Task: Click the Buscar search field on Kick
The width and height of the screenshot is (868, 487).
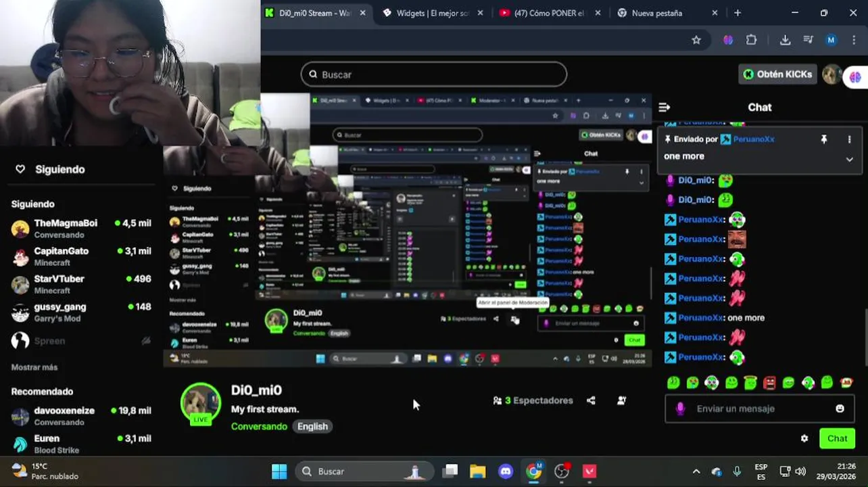Action: point(434,74)
